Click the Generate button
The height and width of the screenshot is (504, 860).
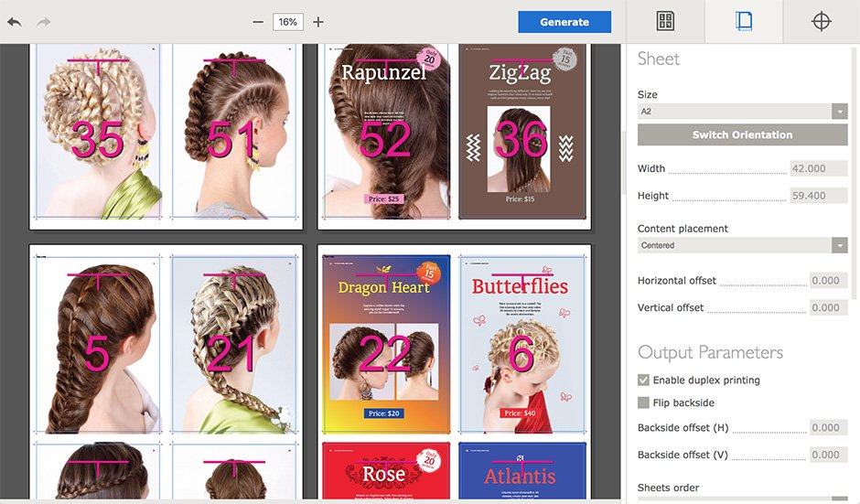(564, 22)
